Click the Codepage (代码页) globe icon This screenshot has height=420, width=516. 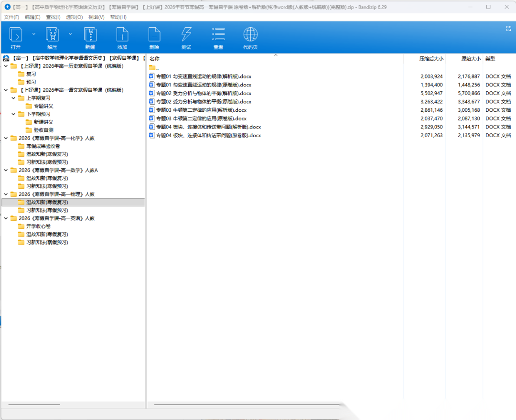click(x=250, y=35)
